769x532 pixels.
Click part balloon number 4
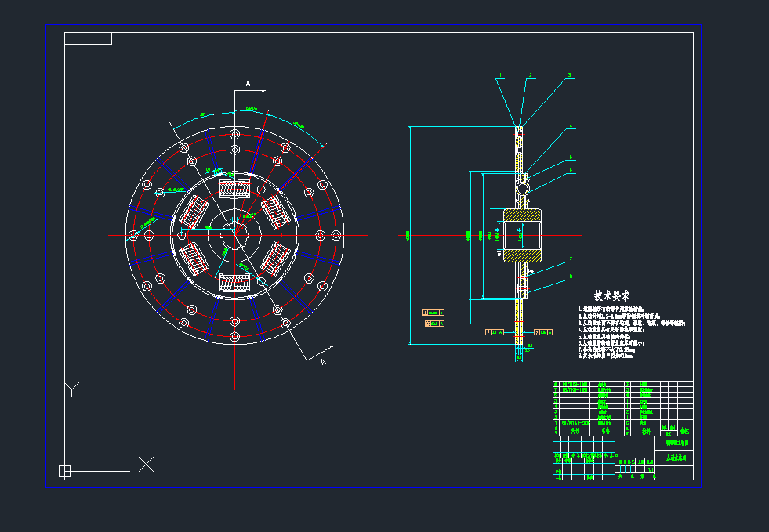[571, 126]
